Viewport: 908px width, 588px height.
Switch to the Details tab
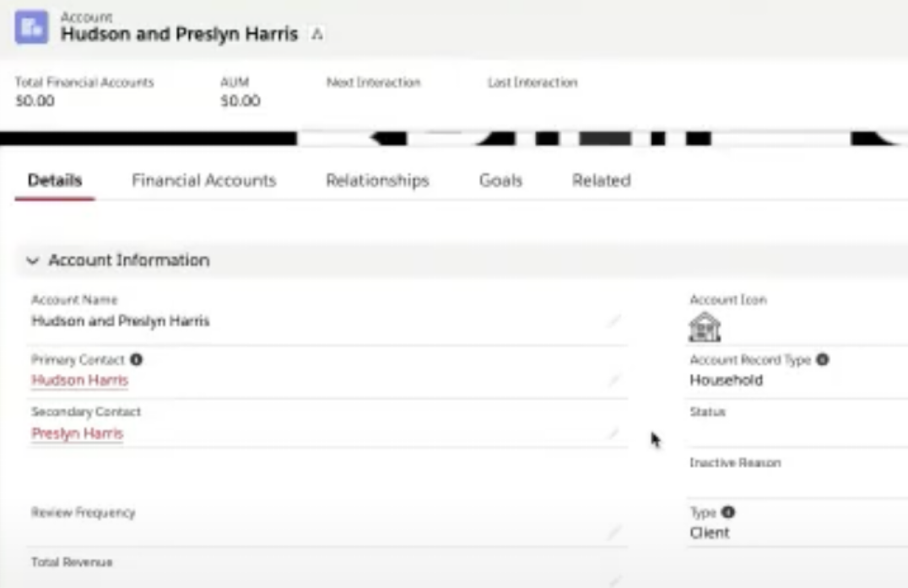tap(55, 180)
